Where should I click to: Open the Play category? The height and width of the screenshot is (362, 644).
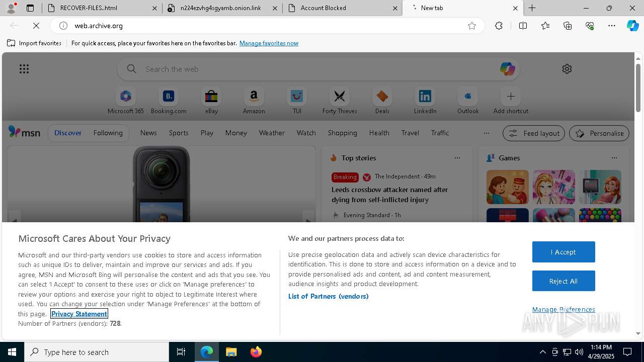(207, 133)
